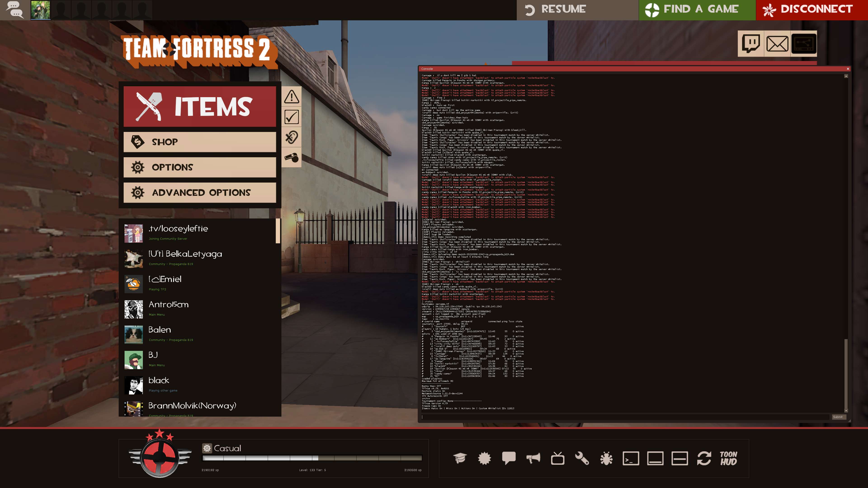
Task: Click the report bug icon
Action: click(x=606, y=458)
